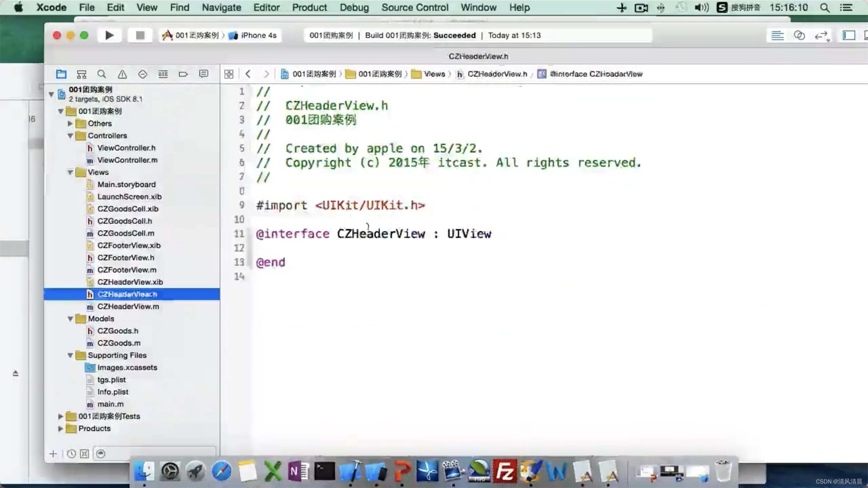Select the Issue navigator icon
868x488 pixels.
click(x=122, y=74)
